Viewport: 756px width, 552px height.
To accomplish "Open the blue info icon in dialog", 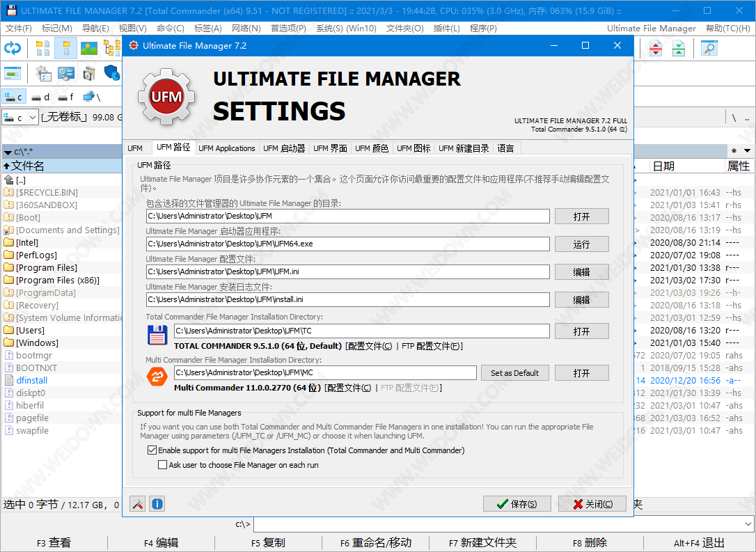I will (x=157, y=504).
